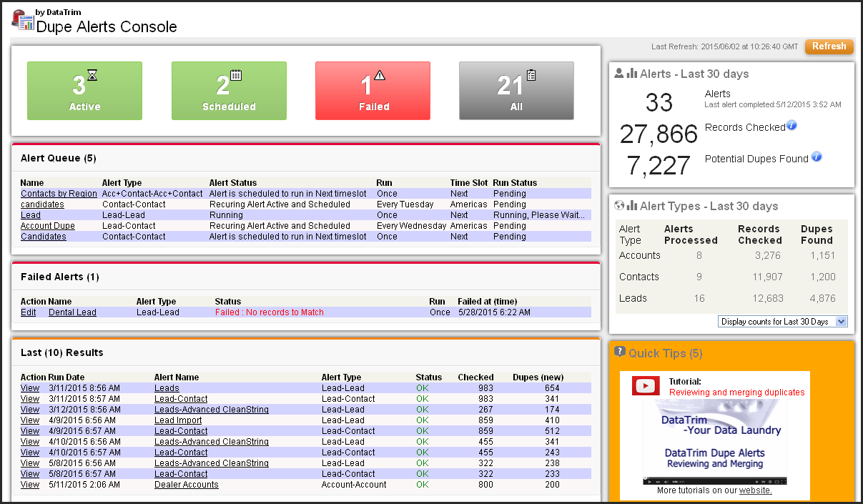View the result from 3/11/2015 8:57 AM
Image resolution: width=863 pixels, height=504 pixels.
(30, 399)
